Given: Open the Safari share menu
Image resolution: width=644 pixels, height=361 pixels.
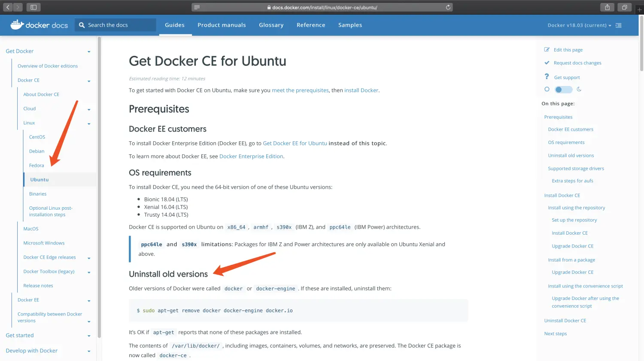Looking at the screenshot, I should click(607, 7).
